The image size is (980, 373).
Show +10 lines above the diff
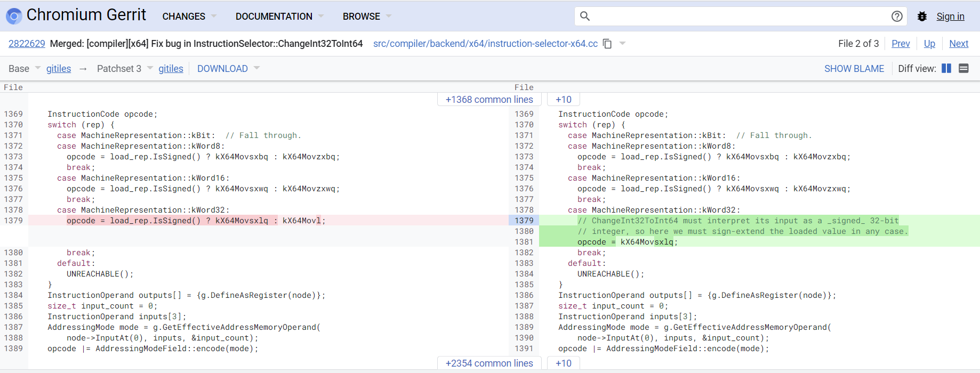point(564,100)
